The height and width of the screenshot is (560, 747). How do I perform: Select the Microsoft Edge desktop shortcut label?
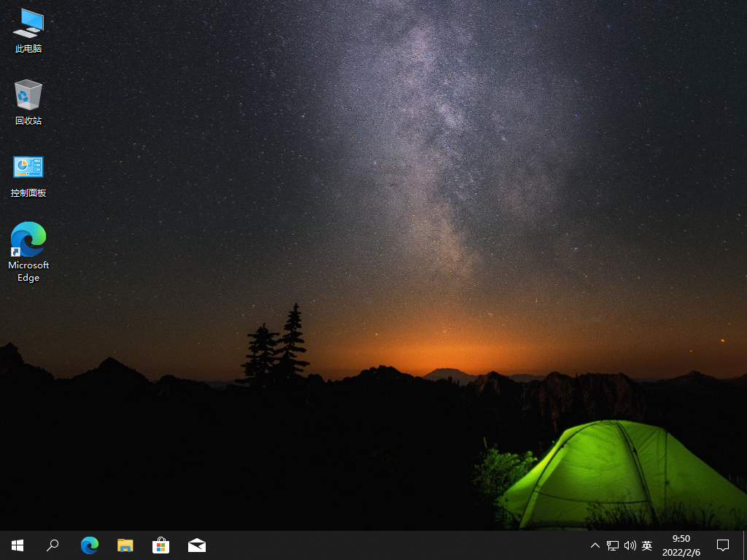pyautogui.click(x=28, y=271)
